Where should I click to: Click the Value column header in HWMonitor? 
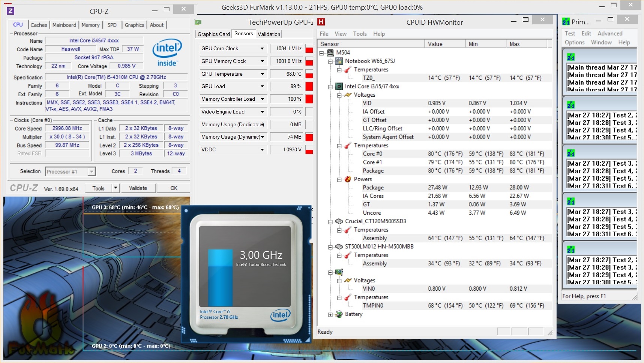tap(445, 44)
